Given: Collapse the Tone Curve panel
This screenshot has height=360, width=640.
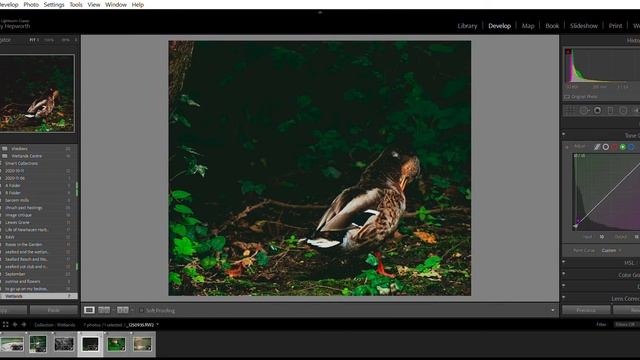Looking at the screenshot, I should click(564, 134).
